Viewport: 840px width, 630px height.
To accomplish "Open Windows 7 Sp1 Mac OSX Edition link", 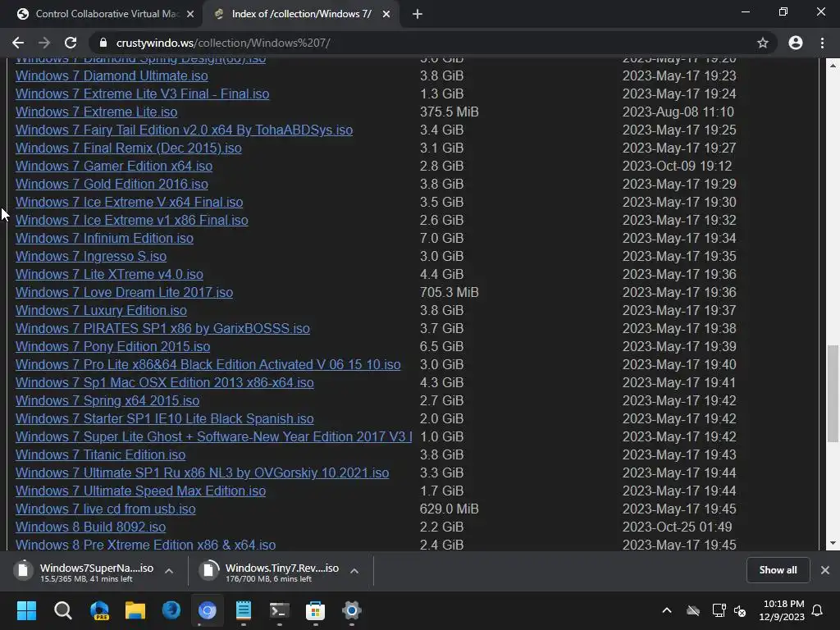I will [164, 383].
